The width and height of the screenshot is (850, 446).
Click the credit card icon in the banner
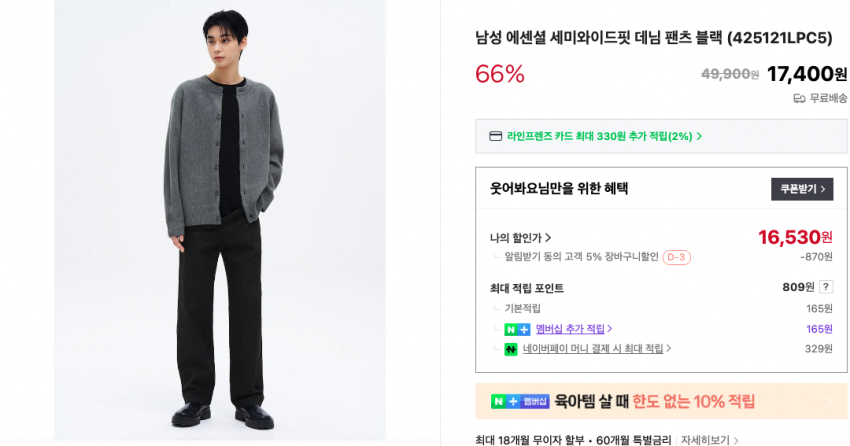(x=495, y=136)
